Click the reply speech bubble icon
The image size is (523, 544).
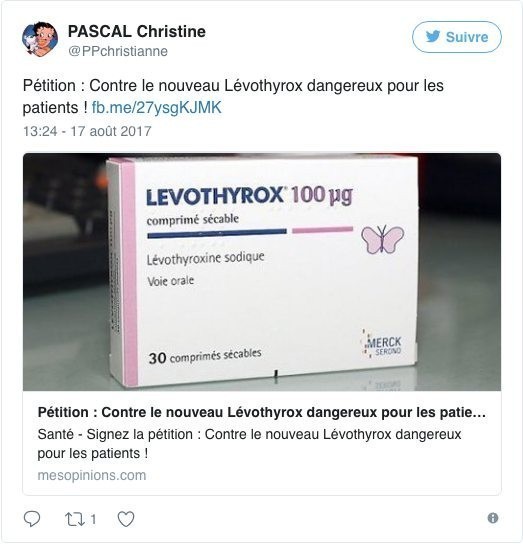coord(32,519)
